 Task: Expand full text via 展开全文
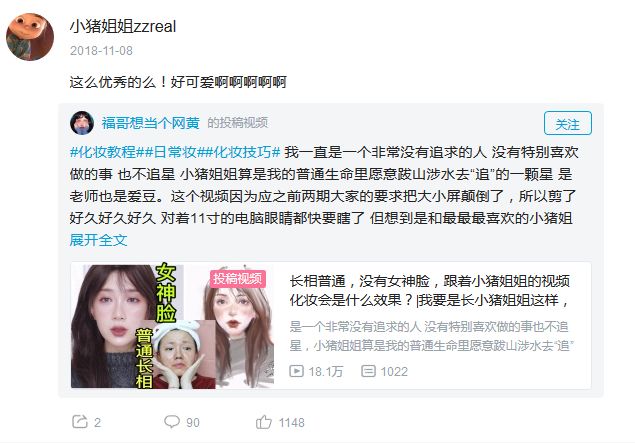98,240
